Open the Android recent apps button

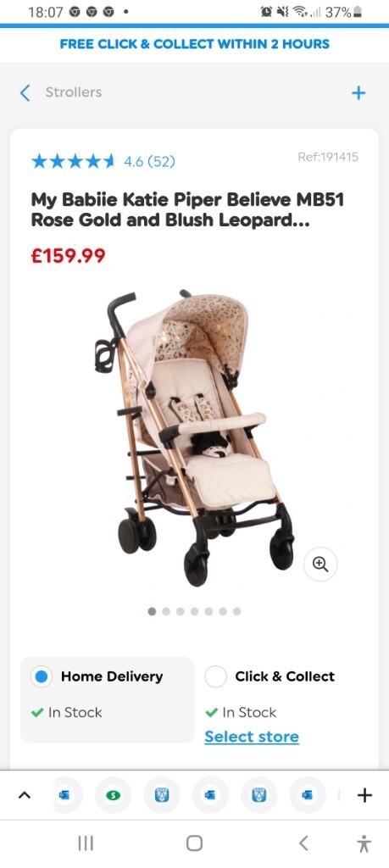click(x=86, y=843)
